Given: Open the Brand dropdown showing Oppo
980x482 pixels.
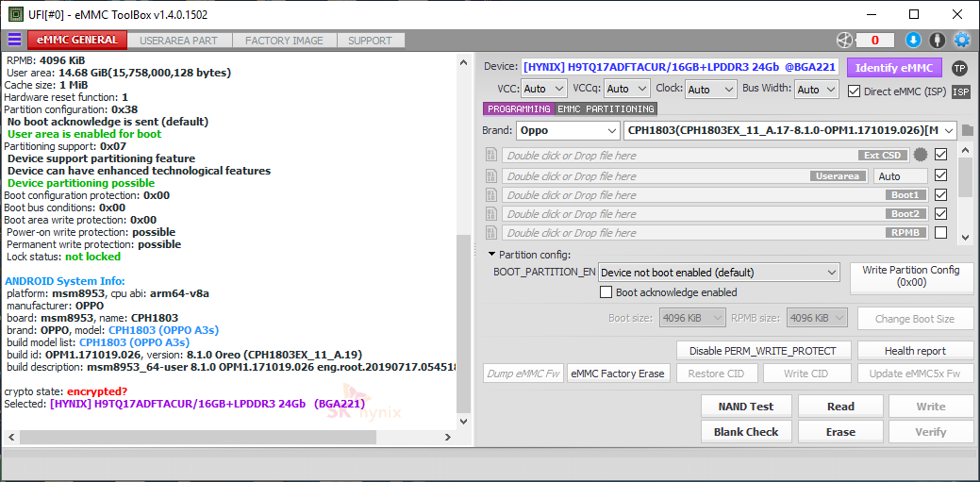Looking at the screenshot, I should pos(567,130).
